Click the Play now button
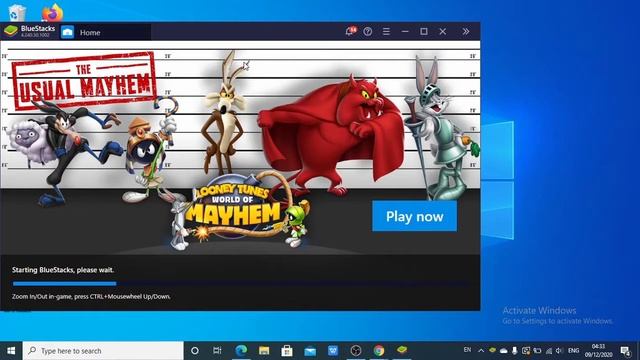Image resolution: width=640 pixels, height=360 pixels. (x=414, y=216)
